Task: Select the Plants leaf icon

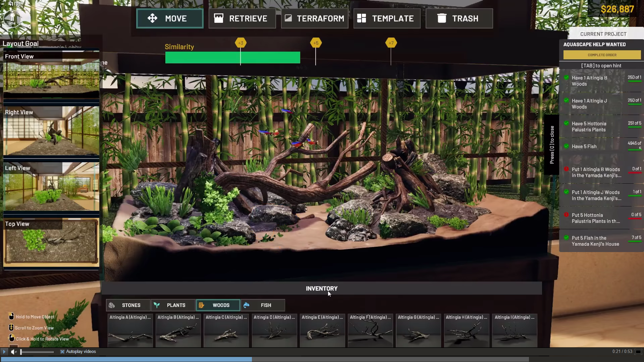Action: pos(157,305)
